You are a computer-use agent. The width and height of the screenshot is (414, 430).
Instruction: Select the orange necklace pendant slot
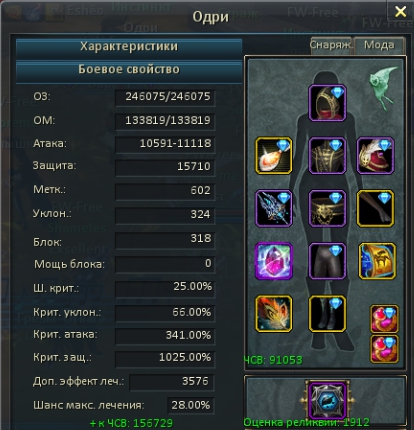(274, 155)
